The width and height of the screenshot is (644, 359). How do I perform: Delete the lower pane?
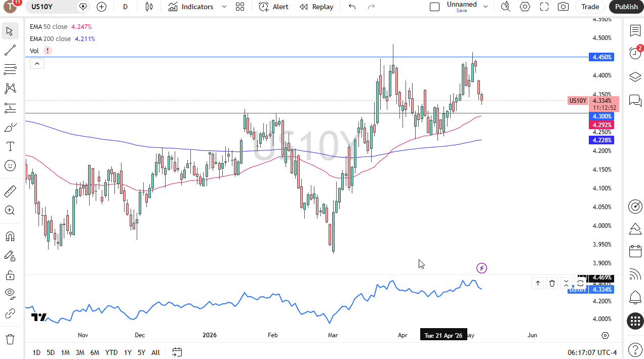(552, 284)
